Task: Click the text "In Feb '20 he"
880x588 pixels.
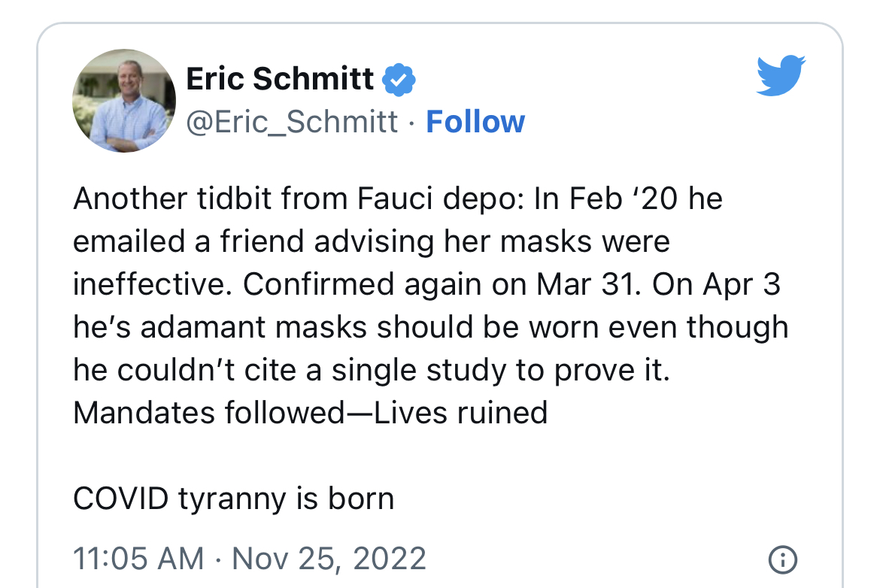Action: [x=628, y=199]
